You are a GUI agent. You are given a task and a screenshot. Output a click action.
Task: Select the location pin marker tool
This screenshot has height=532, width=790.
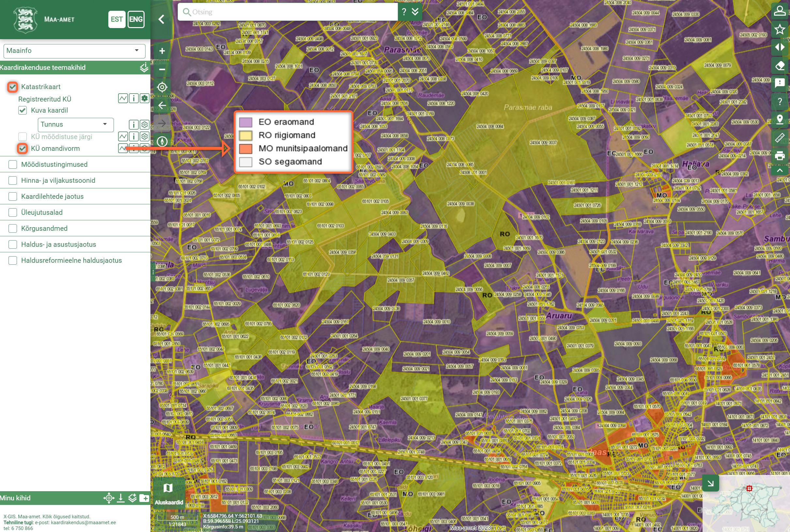click(x=780, y=119)
